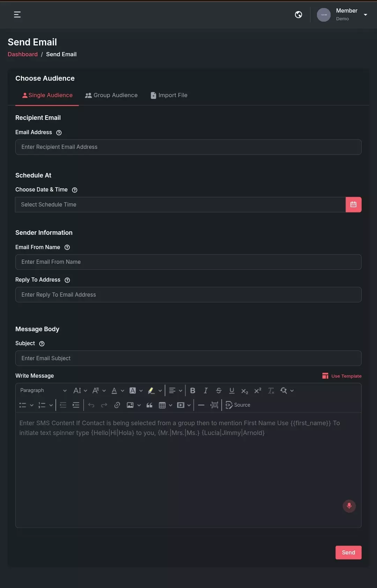The height and width of the screenshot is (588, 377).
Task: Open the Paragraph heading dropdown
Action: (43, 390)
